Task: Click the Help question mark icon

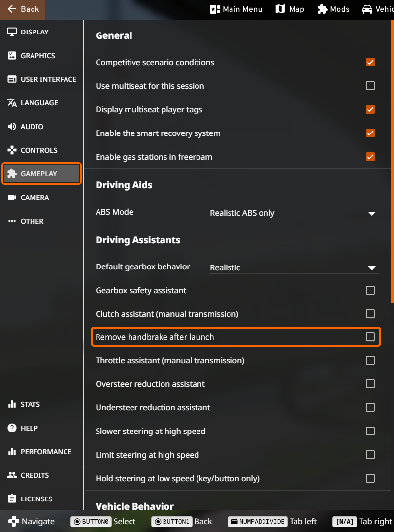Action: point(12,428)
